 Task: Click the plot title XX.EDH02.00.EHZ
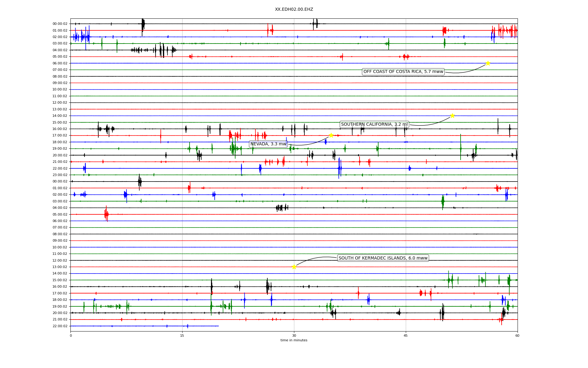(294, 10)
